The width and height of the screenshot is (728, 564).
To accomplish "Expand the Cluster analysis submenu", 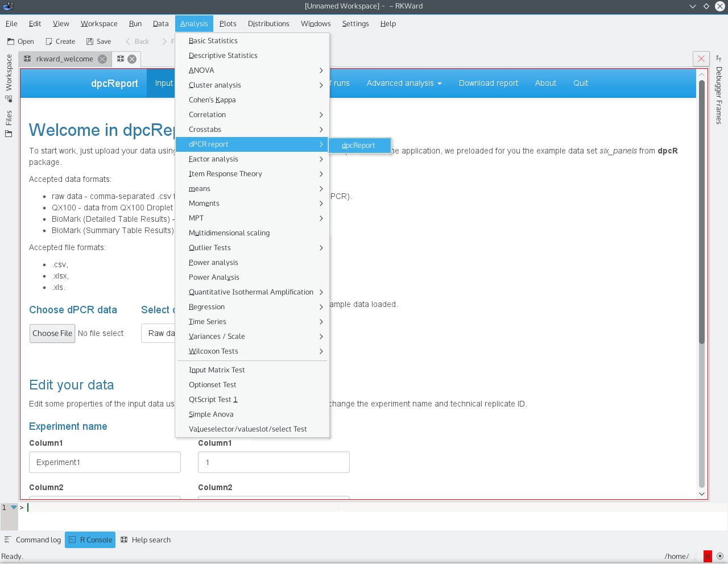I will [252, 85].
